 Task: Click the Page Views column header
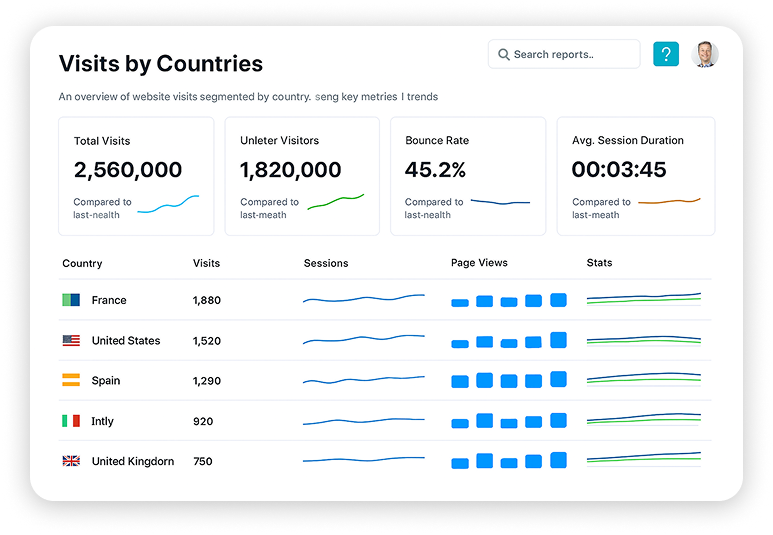[479, 263]
